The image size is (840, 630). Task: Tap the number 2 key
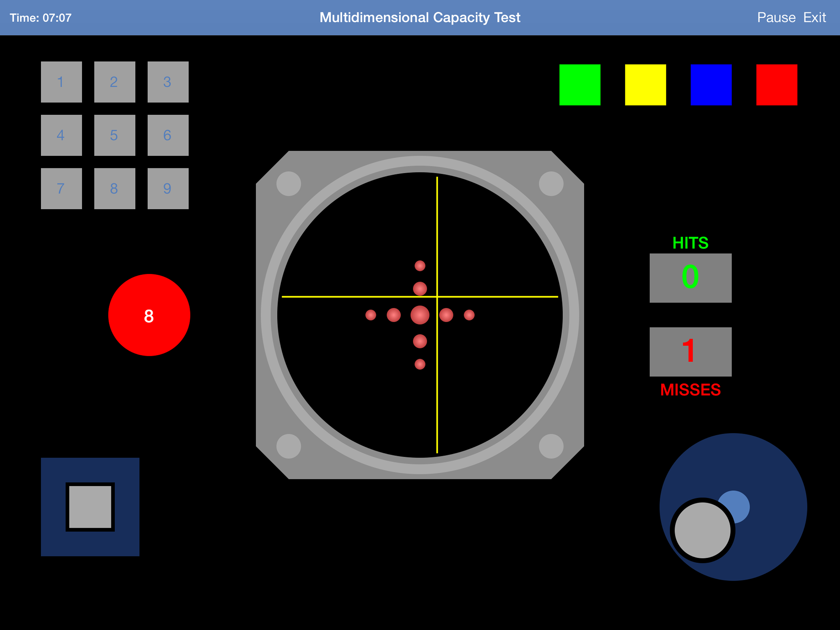pyautogui.click(x=114, y=82)
